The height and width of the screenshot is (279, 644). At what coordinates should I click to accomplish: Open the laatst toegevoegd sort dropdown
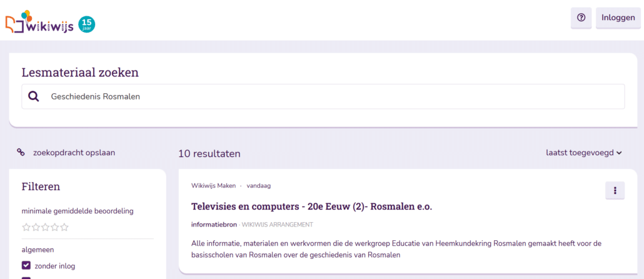[579, 152]
